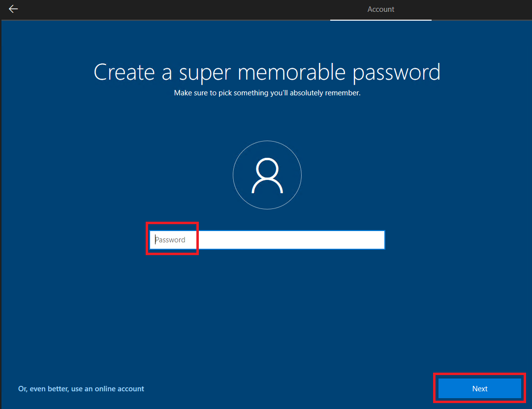532x409 pixels.
Task: Select the Account tab in header
Action: (x=380, y=9)
